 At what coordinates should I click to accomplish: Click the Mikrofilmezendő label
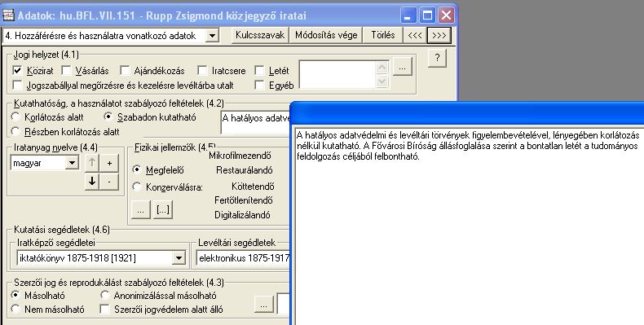[240, 156]
